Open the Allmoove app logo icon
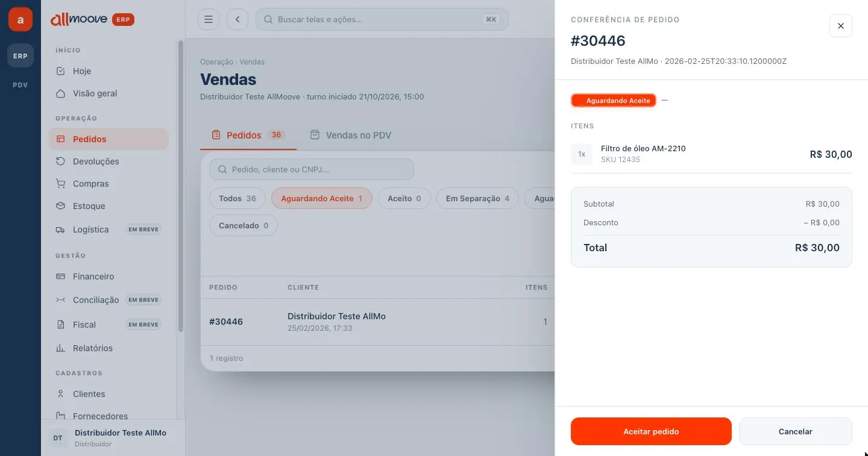The image size is (868, 456). [x=20, y=20]
